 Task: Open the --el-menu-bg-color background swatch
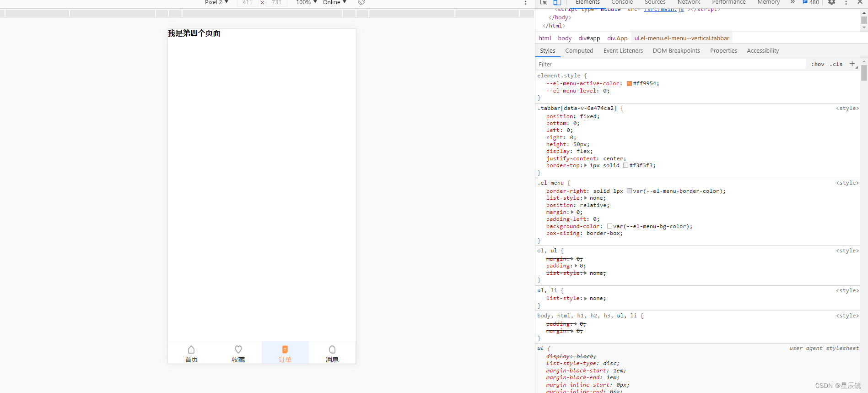tap(609, 226)
